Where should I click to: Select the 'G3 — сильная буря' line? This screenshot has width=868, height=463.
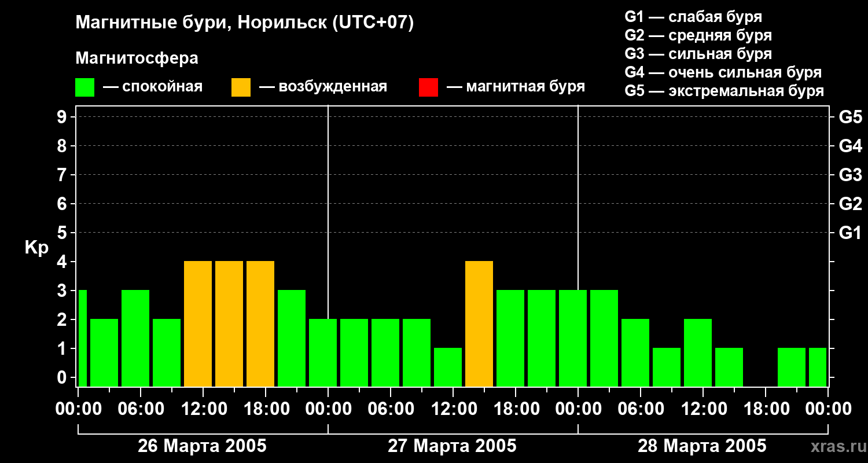point(698,54)
